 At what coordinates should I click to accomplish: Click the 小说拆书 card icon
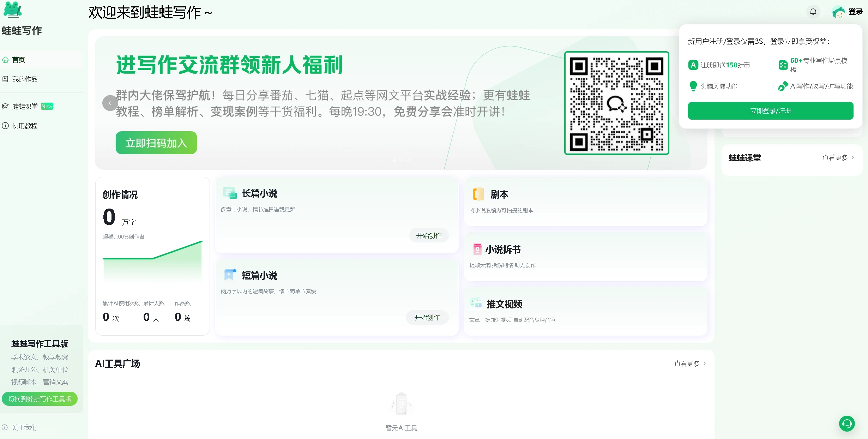[477, 249]
